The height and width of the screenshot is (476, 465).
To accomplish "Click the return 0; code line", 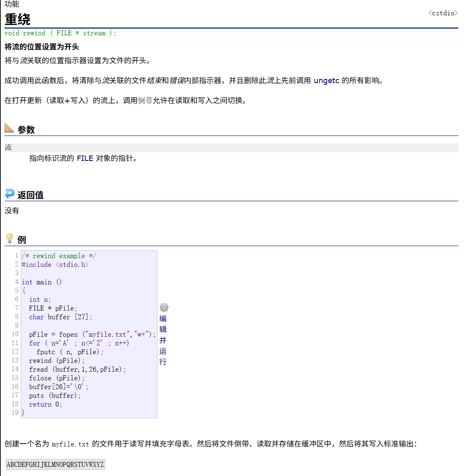I will pos(46,404).
